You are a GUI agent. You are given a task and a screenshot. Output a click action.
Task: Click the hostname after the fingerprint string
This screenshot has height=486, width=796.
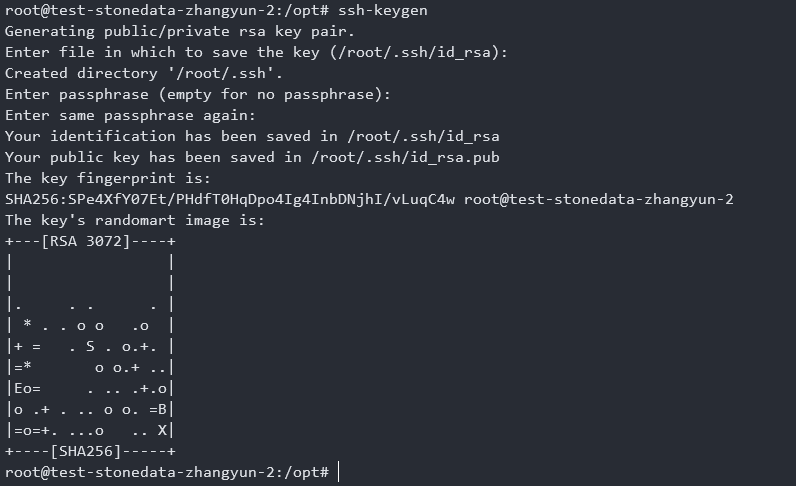[598, 199]
